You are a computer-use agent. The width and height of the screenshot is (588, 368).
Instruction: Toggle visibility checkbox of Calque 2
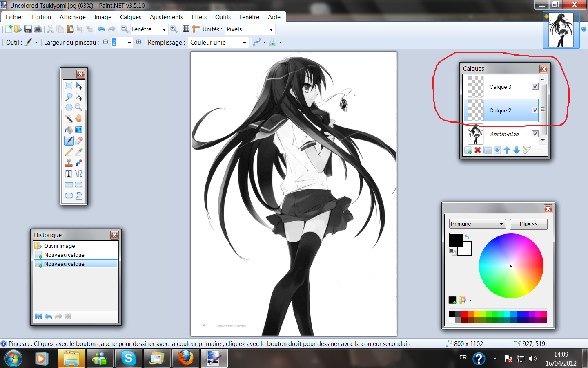[x=535, y=110]
